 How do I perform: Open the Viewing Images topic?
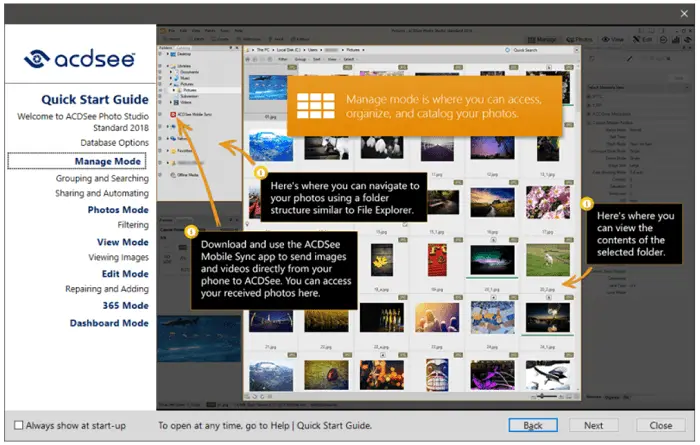(x=118, y=258)
